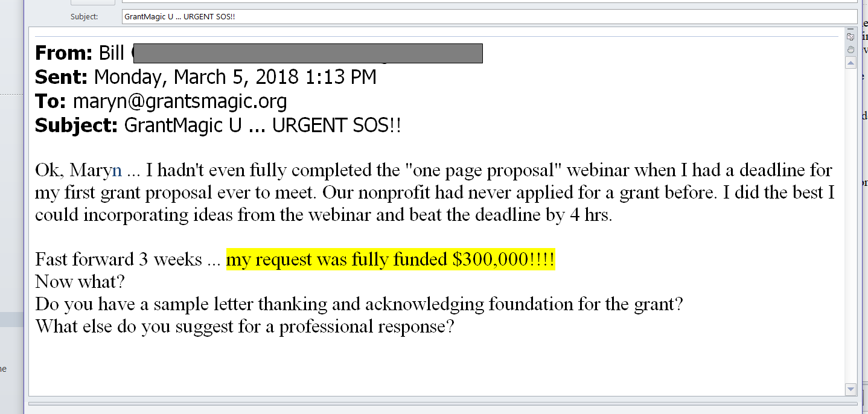Click the maryn@grantsmagic.org email address

coord(180,101)
